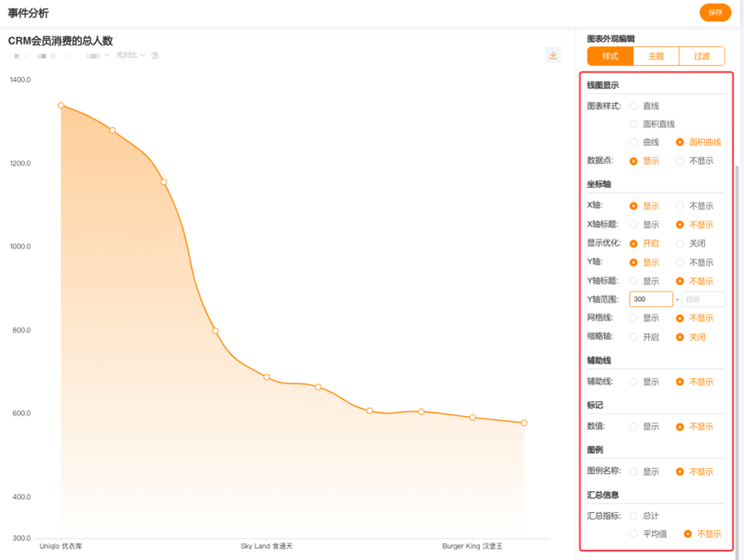The height and width of the screenshot is (560, 744).
Task: Select 直线 chart style radio
Action: 634,106
